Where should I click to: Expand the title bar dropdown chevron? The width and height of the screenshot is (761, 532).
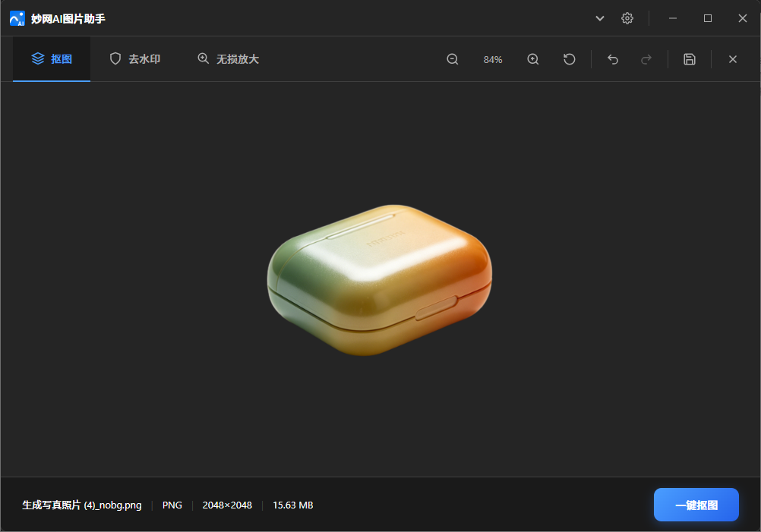pyautogui.click(x=600, y=18)
